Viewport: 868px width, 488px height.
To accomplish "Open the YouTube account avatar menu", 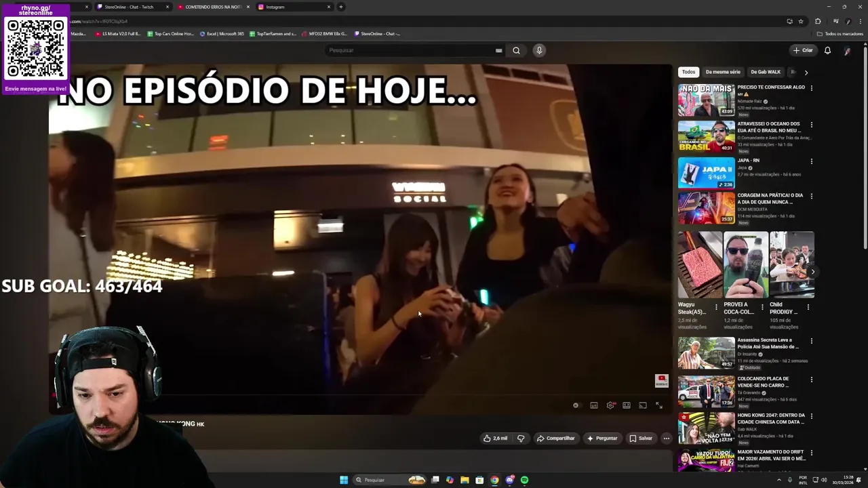I will click(847, 50).
